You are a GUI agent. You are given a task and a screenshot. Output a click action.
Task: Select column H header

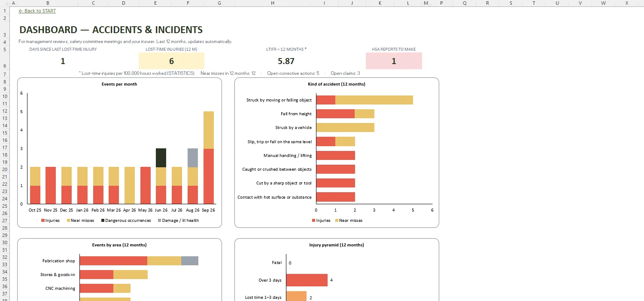click(x=273, y=3)
